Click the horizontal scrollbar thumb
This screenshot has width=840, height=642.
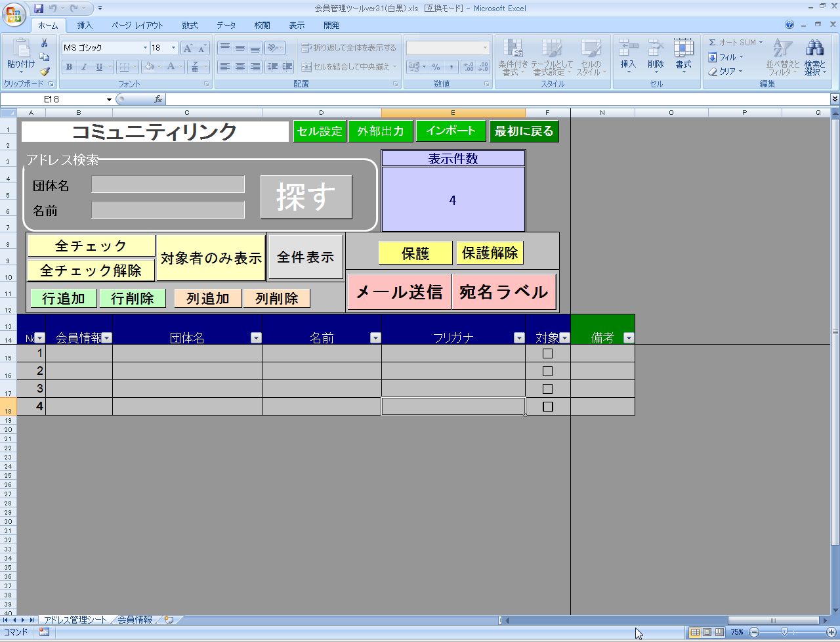[773, 620]
